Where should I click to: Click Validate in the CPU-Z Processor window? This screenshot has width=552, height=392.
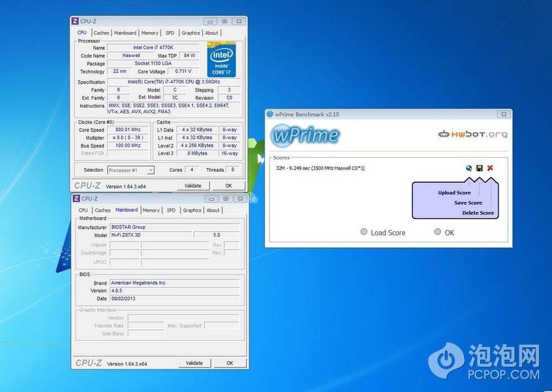(x=193, y=186)
